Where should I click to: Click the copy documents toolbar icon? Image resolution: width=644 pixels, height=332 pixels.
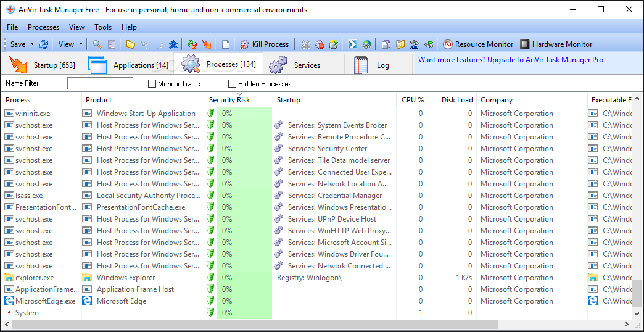pos(386,44)
